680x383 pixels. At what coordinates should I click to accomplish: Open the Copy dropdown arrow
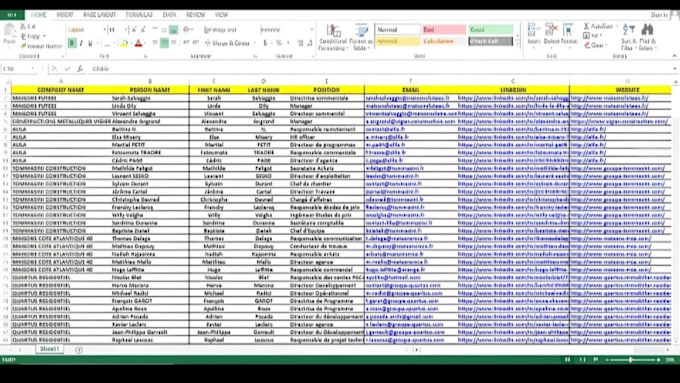click(x=44, y=36)
